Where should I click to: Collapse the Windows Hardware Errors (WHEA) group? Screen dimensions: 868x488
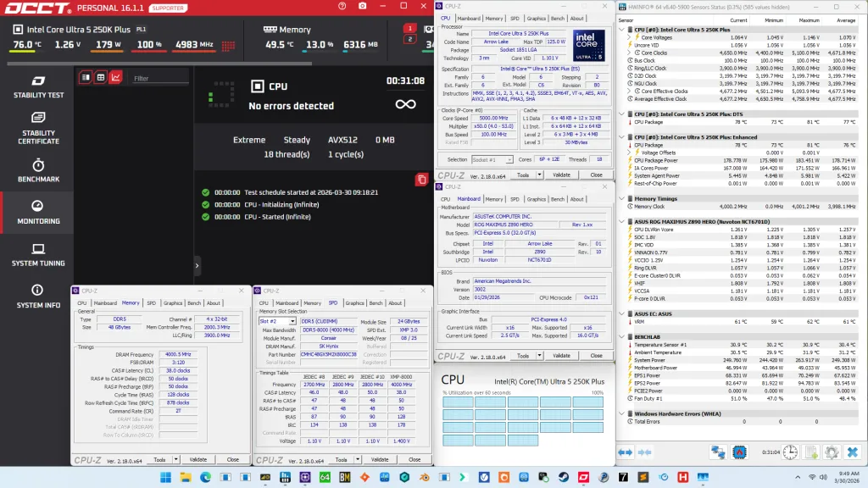[x=621, y=413]
